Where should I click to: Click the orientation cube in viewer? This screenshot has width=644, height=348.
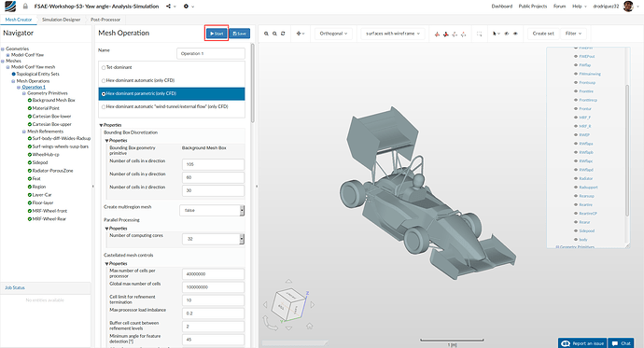click(x=289, y=304)
